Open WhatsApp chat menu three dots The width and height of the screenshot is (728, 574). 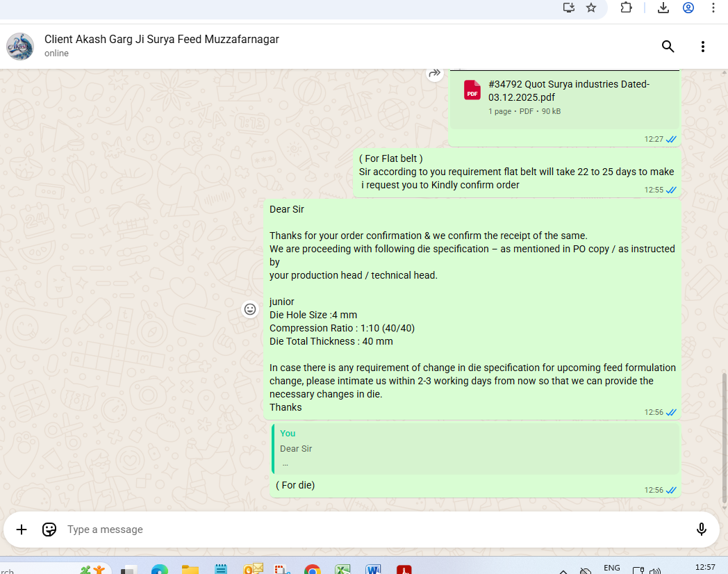point(702,47)
